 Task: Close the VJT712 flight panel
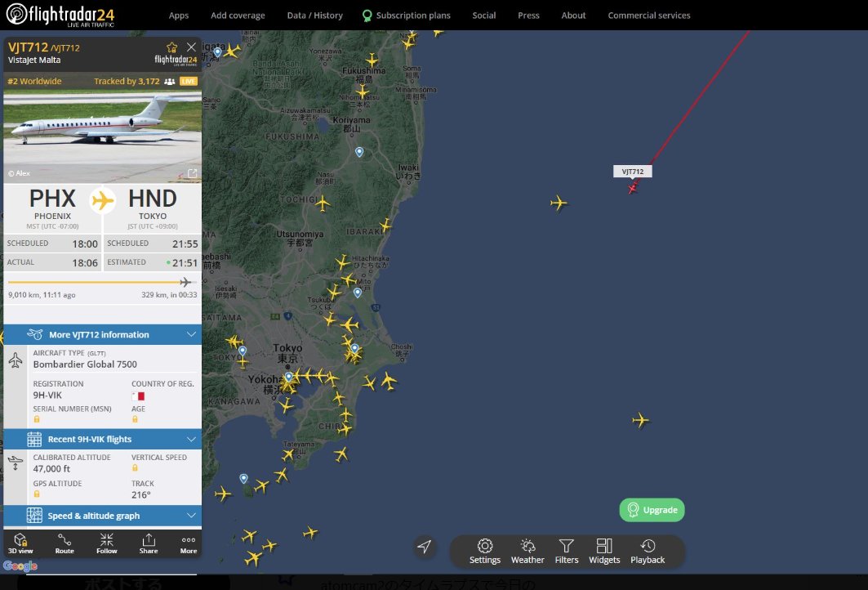coord(191,47)
